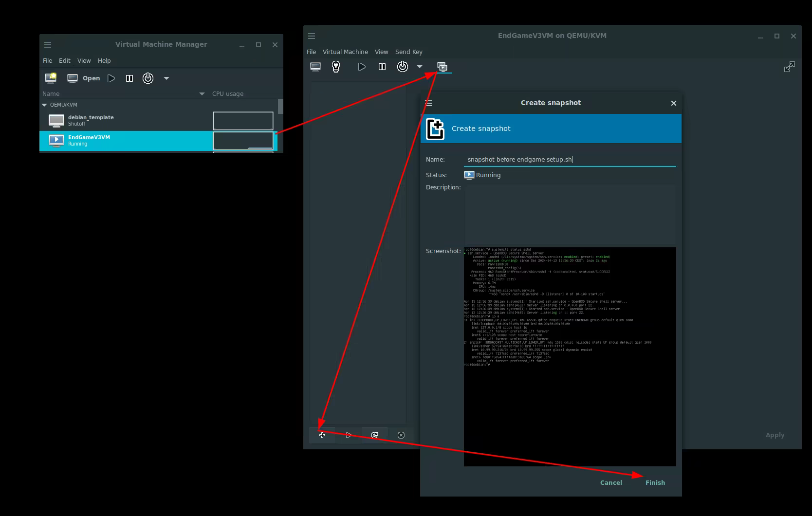Screen dimensions: 812x516
Task: Show virtual hardware details lightbulb icon
Action: [x=336, y=67]
